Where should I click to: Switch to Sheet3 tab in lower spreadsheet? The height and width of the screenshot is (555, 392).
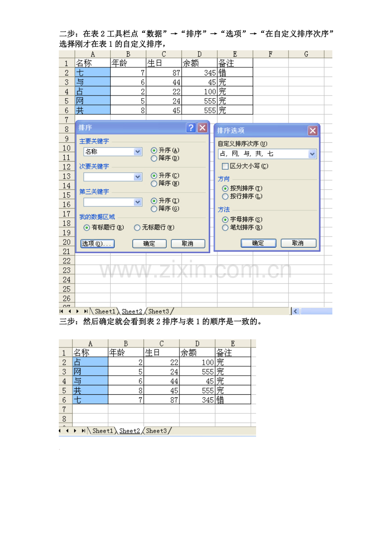click(x=156, y=431)
